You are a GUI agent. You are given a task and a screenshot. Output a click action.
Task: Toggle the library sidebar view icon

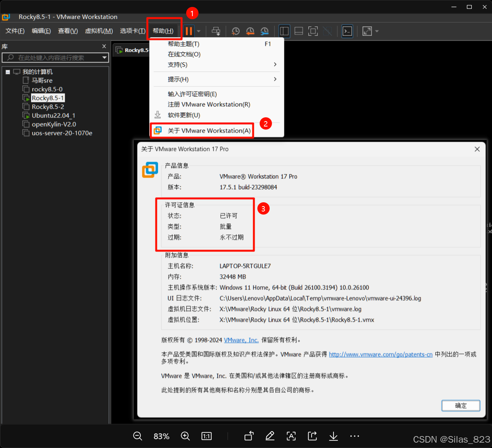[x=284, y=31]
